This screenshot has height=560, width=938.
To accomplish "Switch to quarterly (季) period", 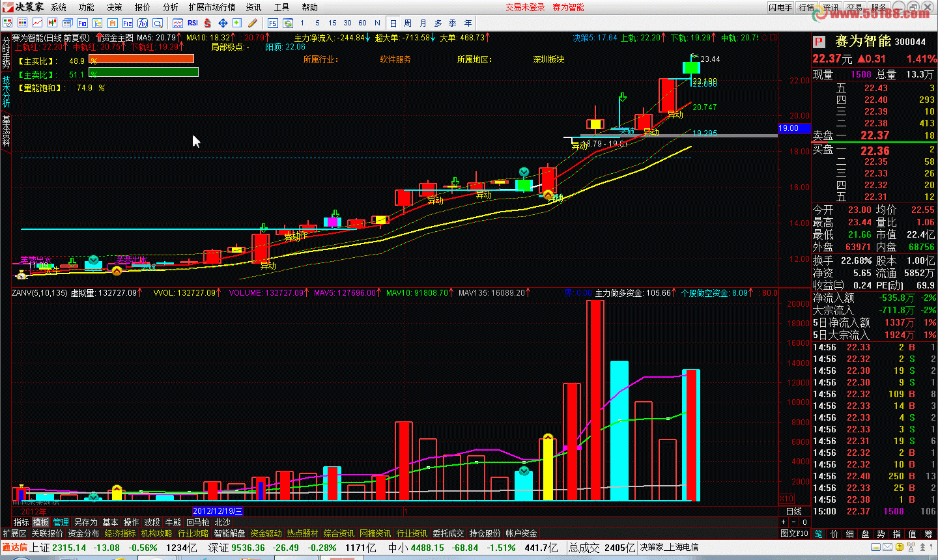I will 453,23.
